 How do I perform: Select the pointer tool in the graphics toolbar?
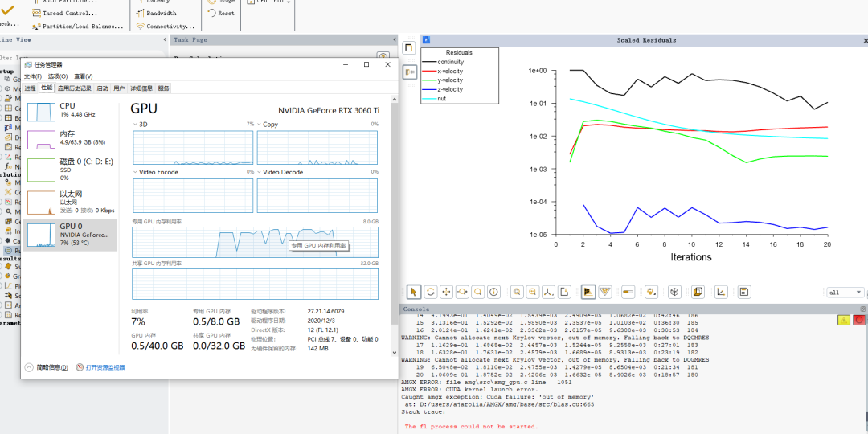click(414, 292)
